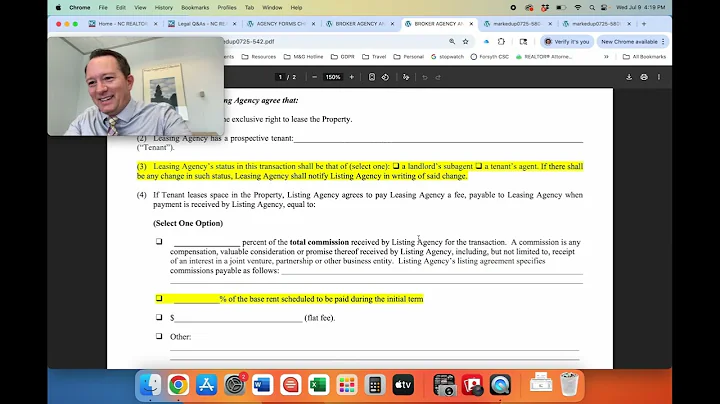The width and height of the screenshot is (720, 404).
Task: Open the GDPR bookmark folder
Action: point(343,56)
